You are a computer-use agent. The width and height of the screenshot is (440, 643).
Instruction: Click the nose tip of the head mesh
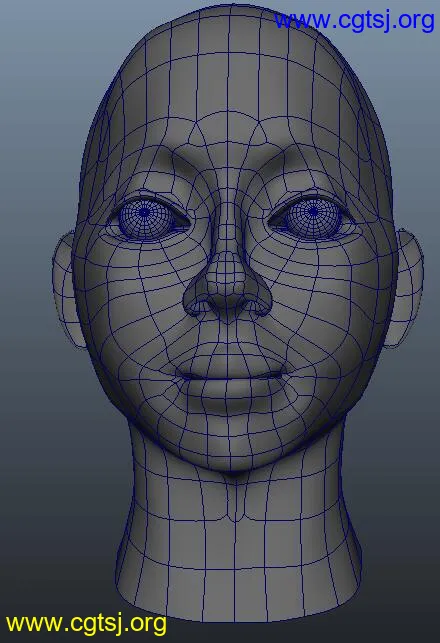coord(227,274)
